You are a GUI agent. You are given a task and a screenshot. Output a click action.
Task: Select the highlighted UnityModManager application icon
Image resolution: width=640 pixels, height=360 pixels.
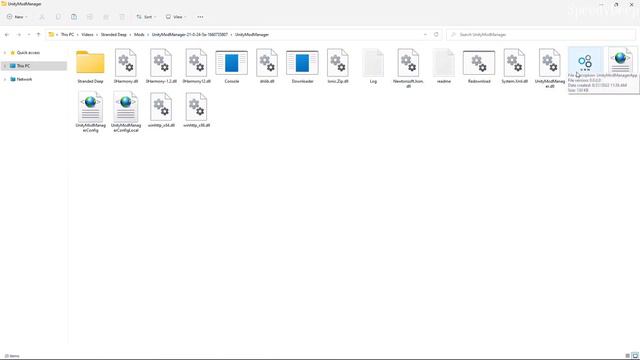[x=585, y=62]
